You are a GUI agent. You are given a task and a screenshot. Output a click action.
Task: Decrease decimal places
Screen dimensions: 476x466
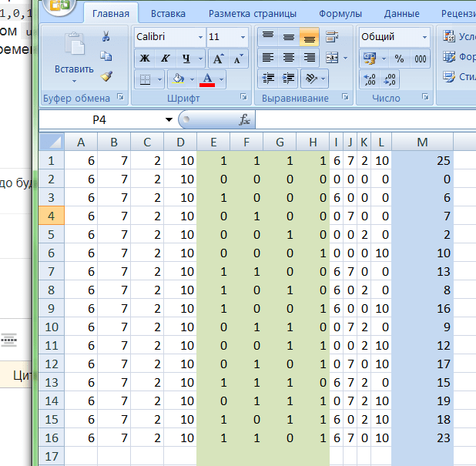pyautogui.click(x=390, y=79)
